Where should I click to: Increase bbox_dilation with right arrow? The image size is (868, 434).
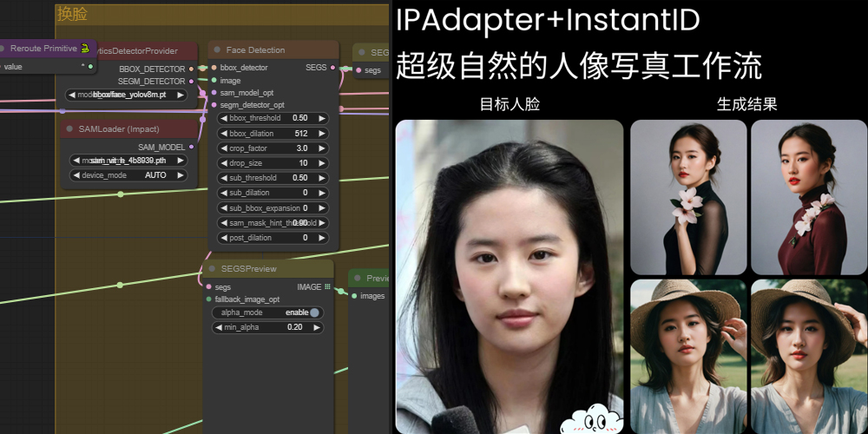pos(322,134)
